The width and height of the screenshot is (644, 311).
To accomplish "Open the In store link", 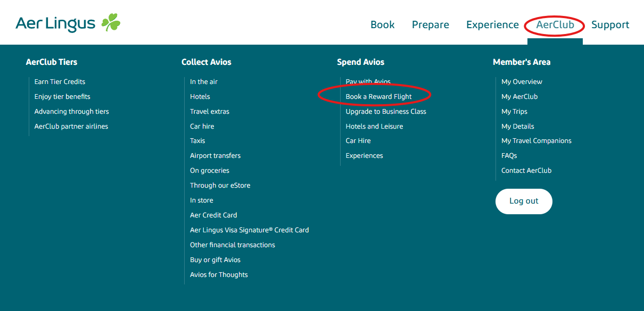I will click(x=202, y=200).
